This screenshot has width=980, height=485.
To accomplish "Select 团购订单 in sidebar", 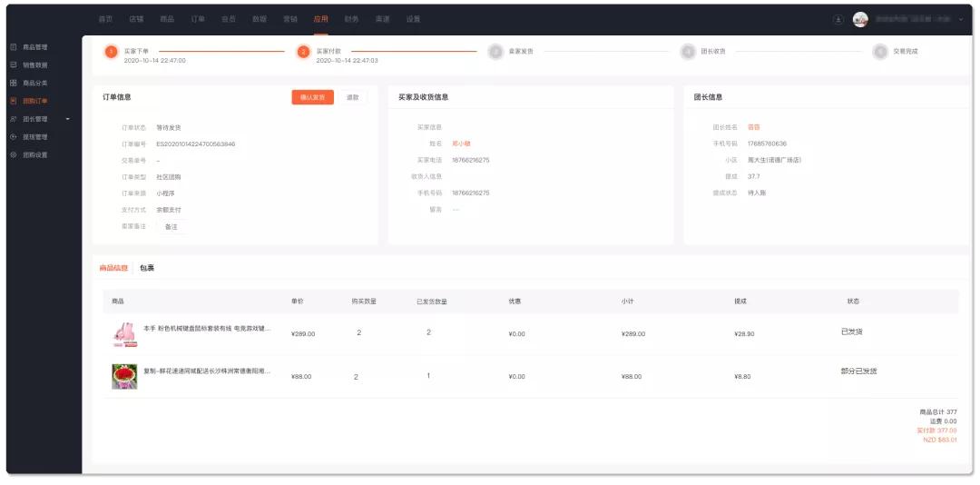I will point(35,101).
